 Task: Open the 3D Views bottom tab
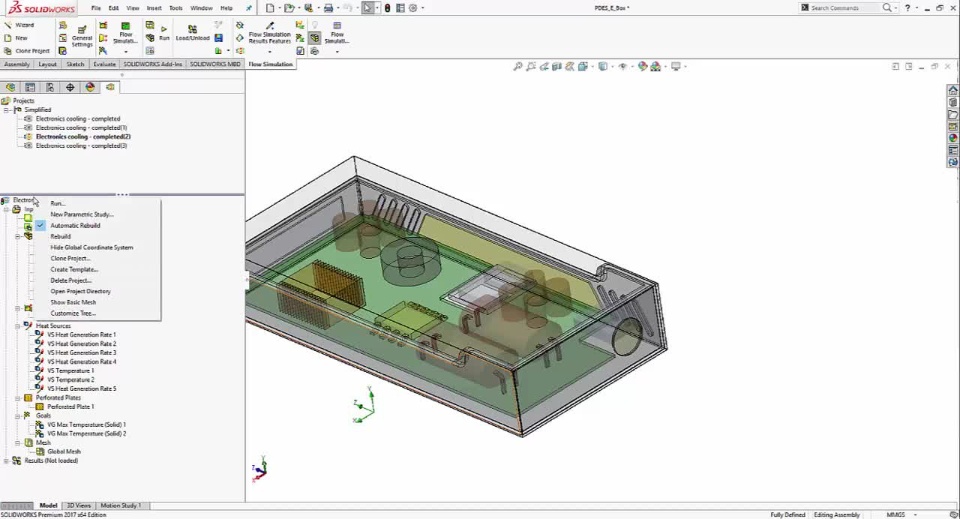[x=78, y=506]
